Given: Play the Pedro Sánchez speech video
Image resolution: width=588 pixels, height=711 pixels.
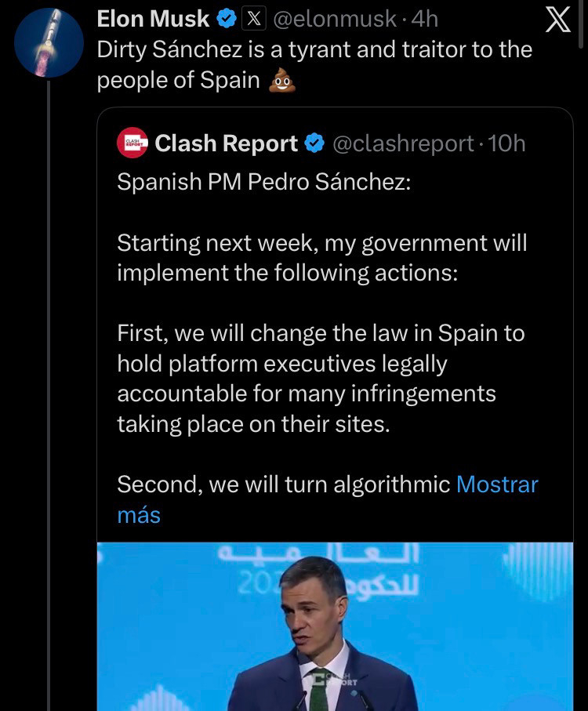Looking at the screenshot, I should click(335, 626).
